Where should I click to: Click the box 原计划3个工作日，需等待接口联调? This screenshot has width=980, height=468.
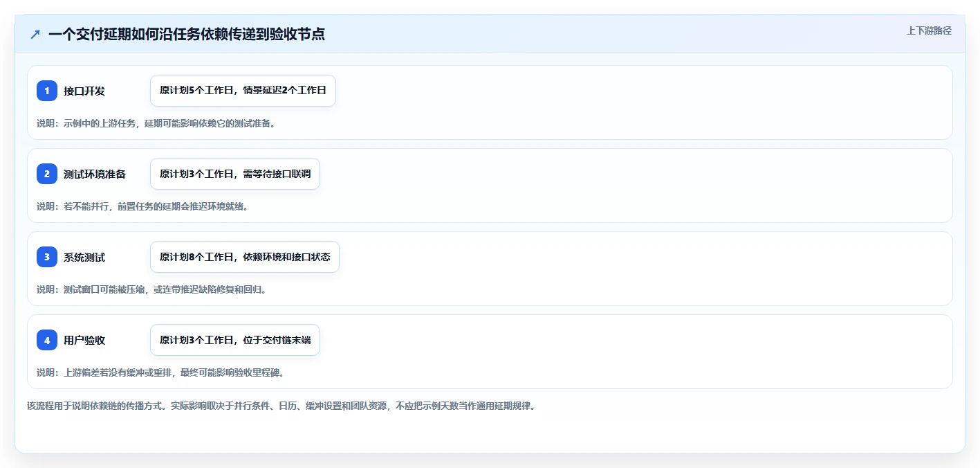[235, 174]
